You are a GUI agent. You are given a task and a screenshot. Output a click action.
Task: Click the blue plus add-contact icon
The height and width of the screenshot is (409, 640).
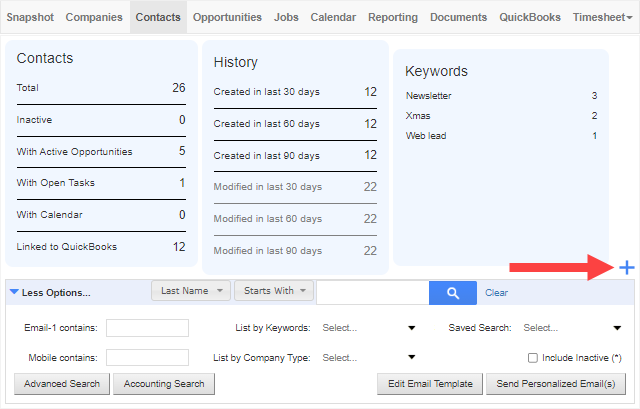(x=627, y=268)
